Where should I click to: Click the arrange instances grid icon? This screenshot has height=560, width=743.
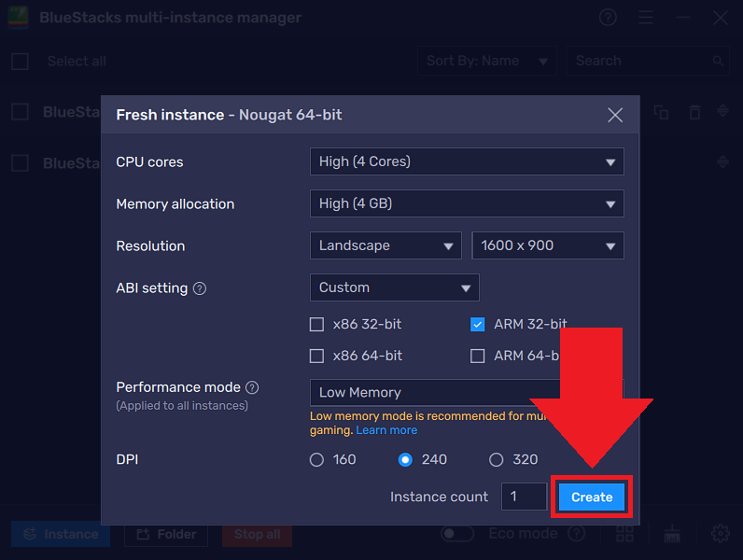tap(624, 534)
